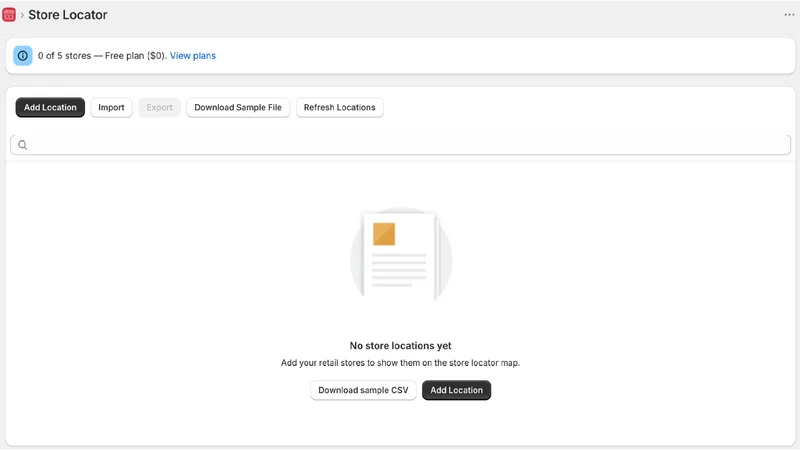The image size is (800, 450).
Task: Select 'No store locations yet' heading
Action: [401, 346]
